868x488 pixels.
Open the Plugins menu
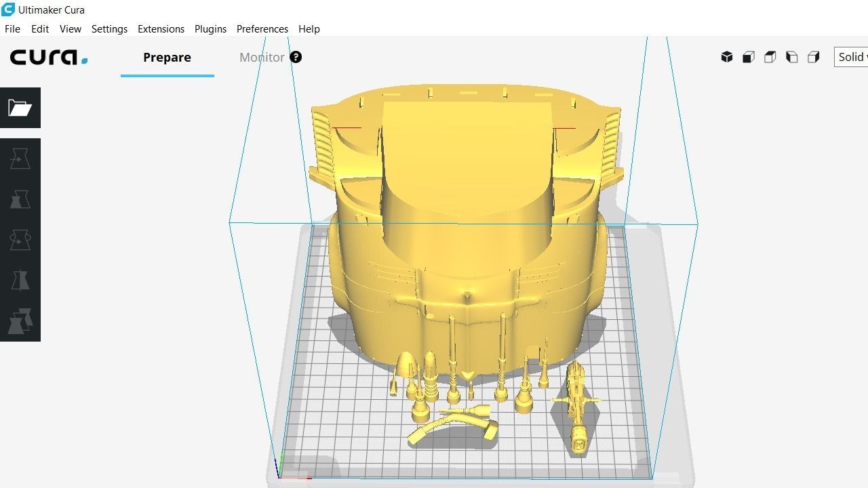210,29
